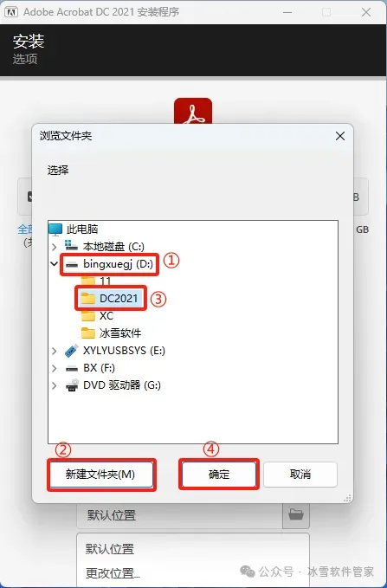387x588 pixels.
Task: Collapse the bingxuegj (D:) tree node
Action: pos(54,263)
